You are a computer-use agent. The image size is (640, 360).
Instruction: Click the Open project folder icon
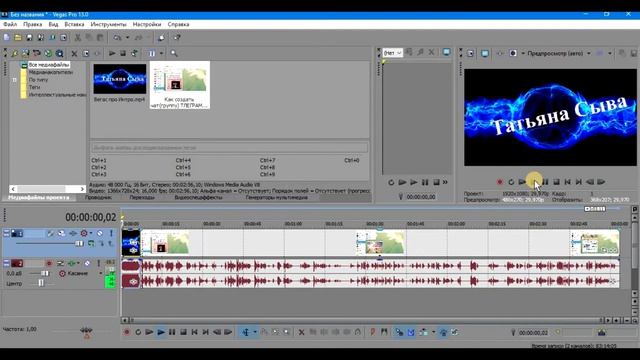tap(18, 38)
